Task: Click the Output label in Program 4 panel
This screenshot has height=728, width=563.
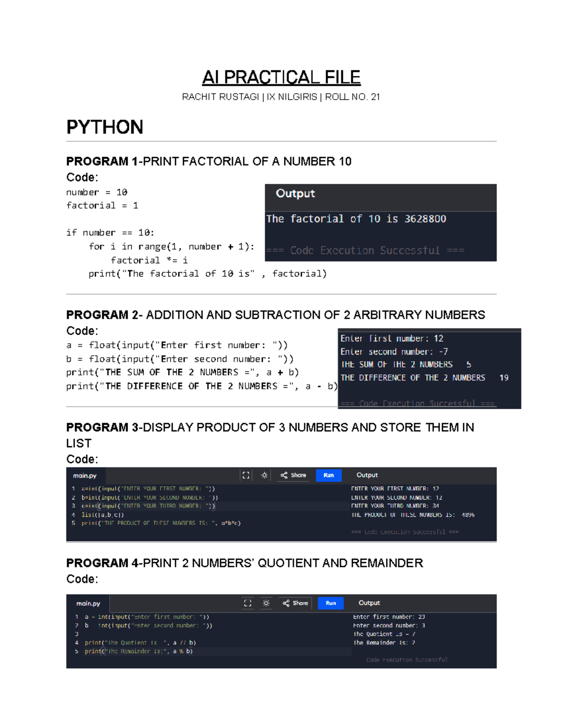Action: point(369,603)
